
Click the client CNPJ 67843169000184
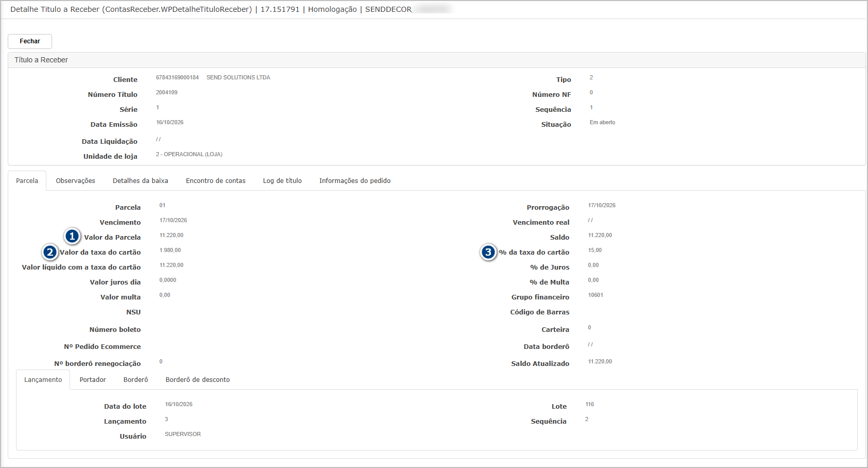tap(177, 78)
